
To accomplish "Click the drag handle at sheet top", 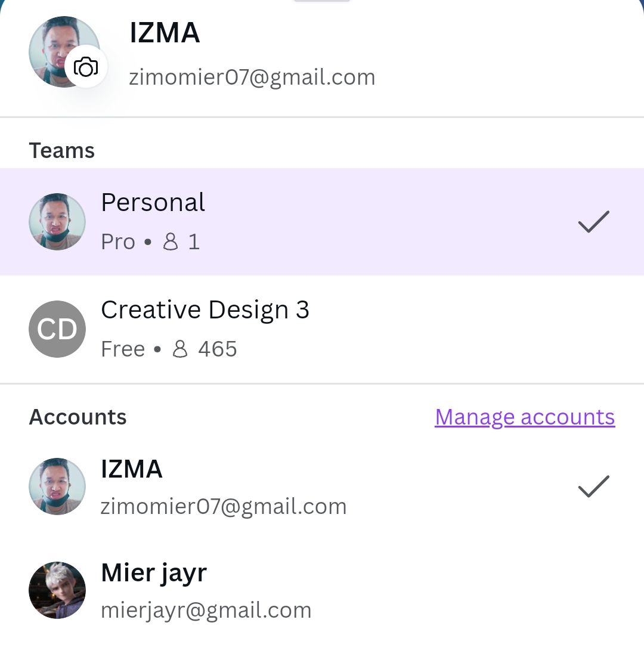I will tap(322, 1).
